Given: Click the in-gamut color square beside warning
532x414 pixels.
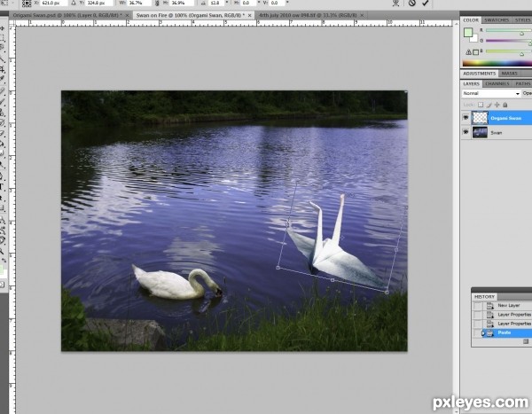Looking at the screenshot, I should [x=475, y=52].
